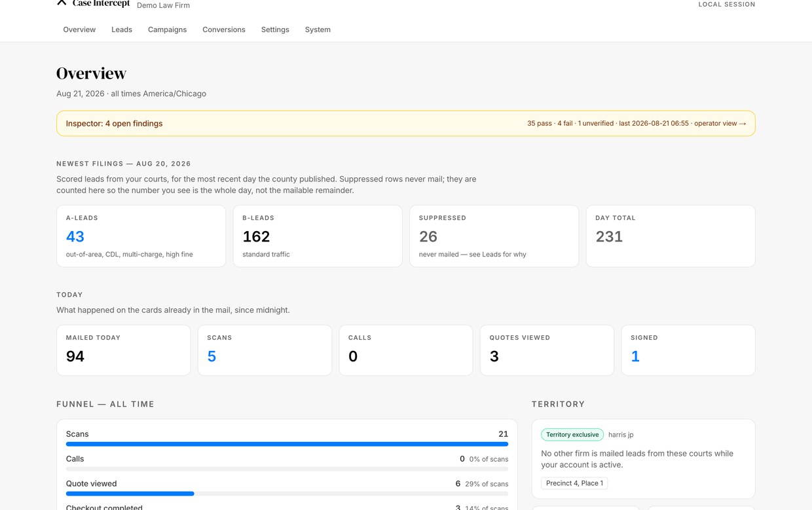Click the Demo Law Firm name
The height and width of the screenshot is (510, 812).
click(163, 5)
